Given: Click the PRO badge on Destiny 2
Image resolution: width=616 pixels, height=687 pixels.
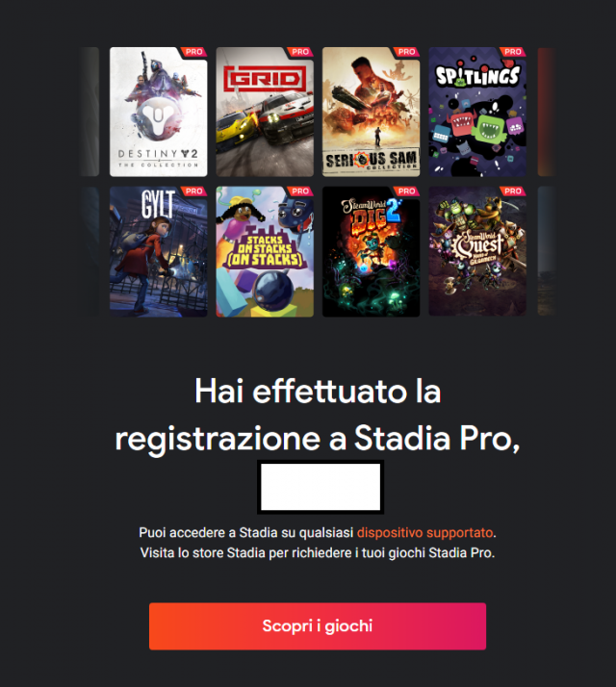Looking at the screenshot, I should tap(193, 52).
